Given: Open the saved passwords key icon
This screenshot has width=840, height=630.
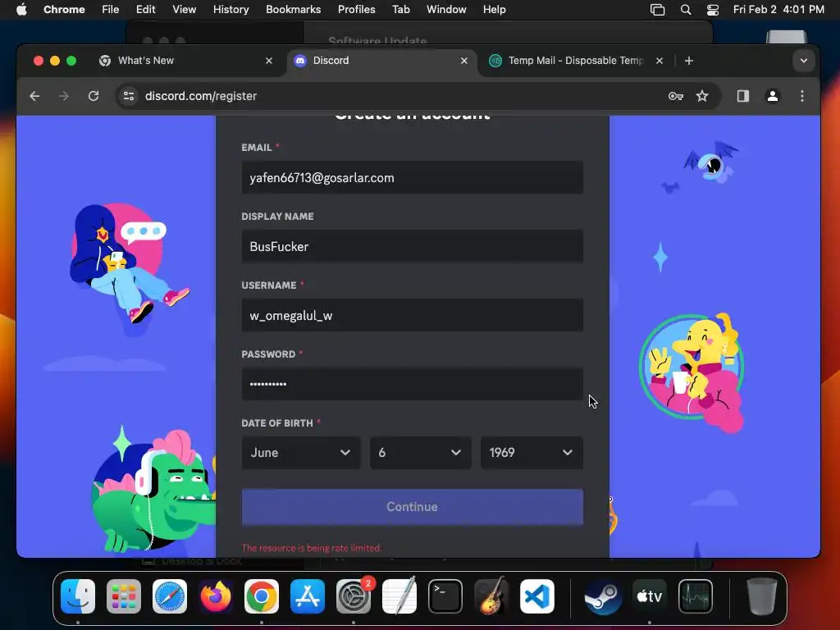Looking at the screenshot, I should click(676, 96).
